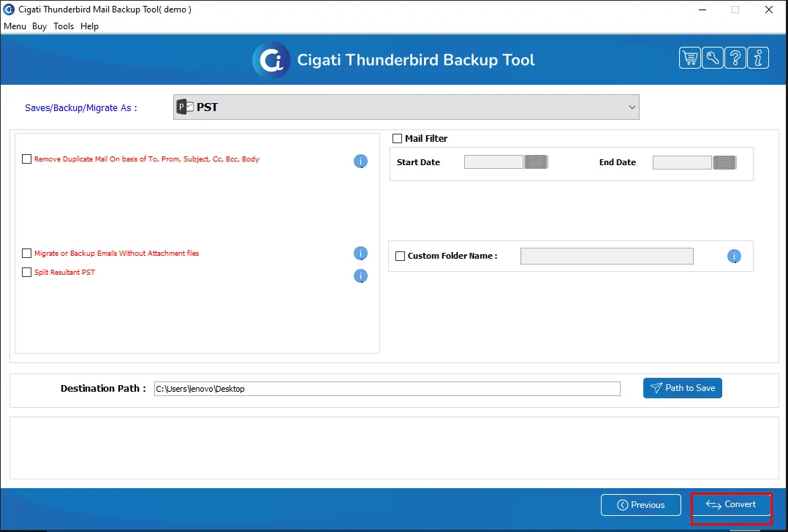788x532 pixels.
Task: Open the End Date calendar picker
Action: click(x=724, y=162)
